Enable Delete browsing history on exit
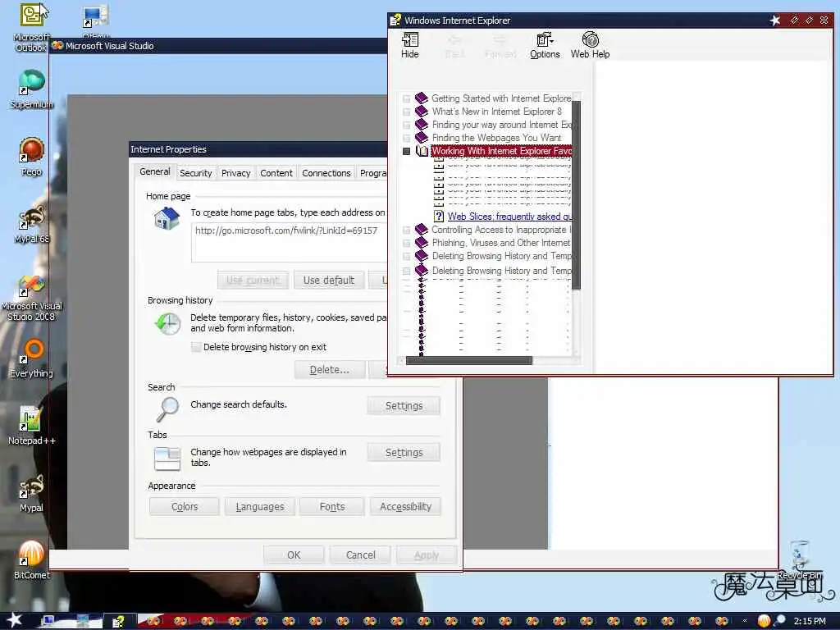The height and width of the screenshot is (630, 840). pyautogui.click(x=197, y=347)
